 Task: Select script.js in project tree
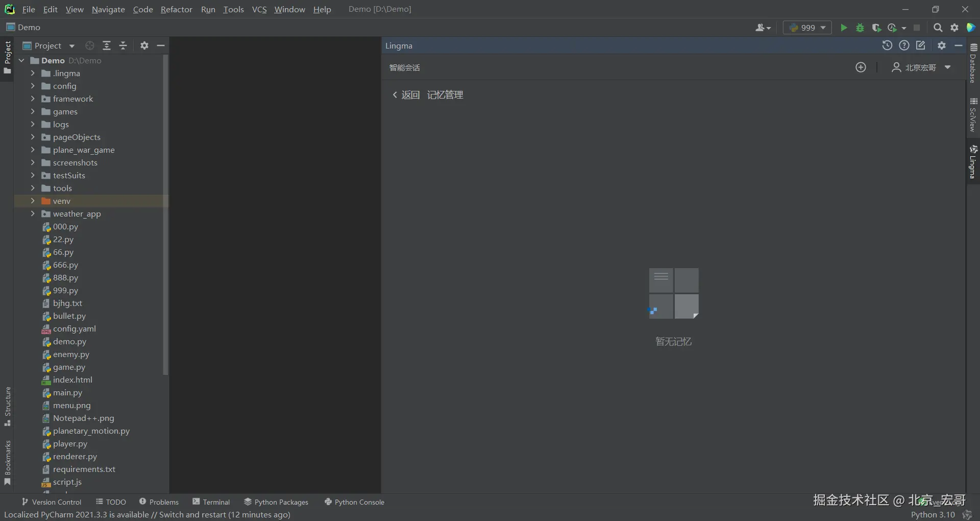click(x=67, y=482)
